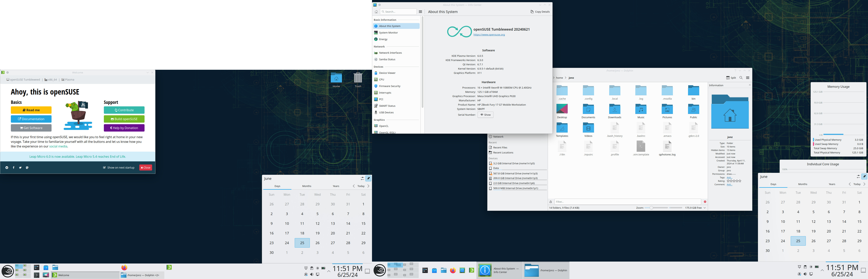Screen dimensions: 868x279
Task: Open the Pictures folder in Dolphin
Action: [x=667, y=111]
